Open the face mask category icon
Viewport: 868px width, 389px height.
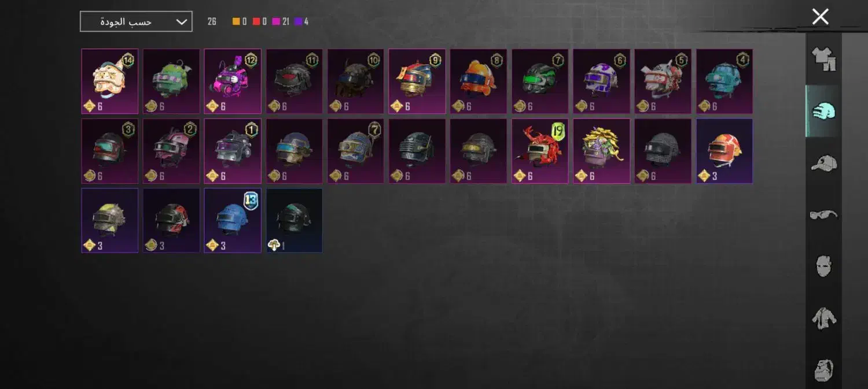[823, 266]
